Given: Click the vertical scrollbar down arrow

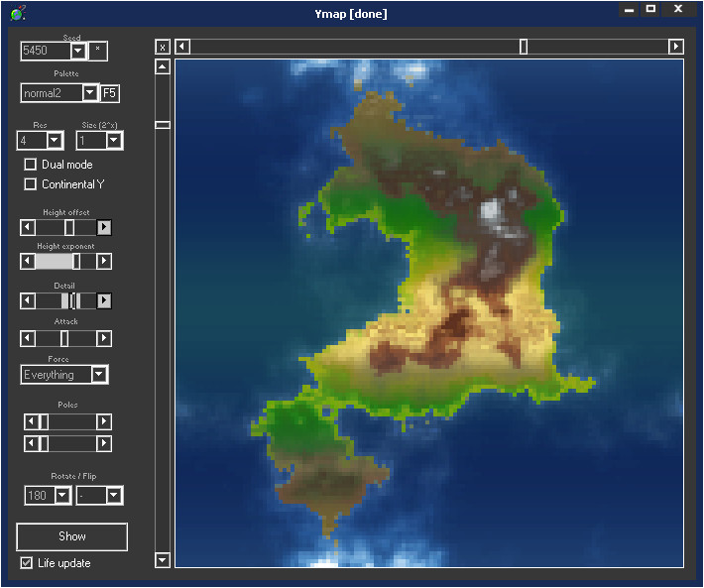Looking at the screenshot, I should pyautogui.click(x=163, y=560).
